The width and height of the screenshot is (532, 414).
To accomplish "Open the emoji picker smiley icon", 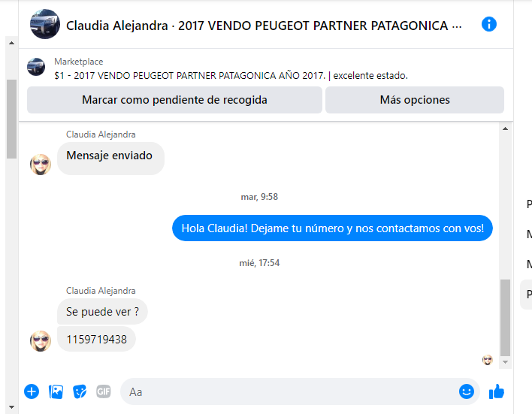I will [467, 391].
